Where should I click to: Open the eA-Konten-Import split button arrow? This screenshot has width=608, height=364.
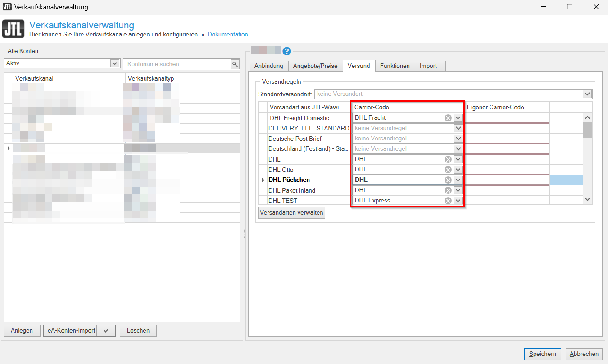click(106, 331)
